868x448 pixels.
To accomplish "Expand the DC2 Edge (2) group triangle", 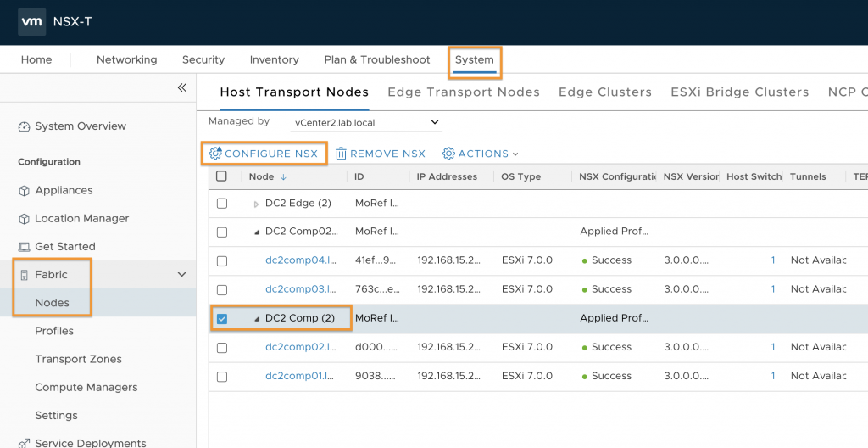I will pyautogui.click(x=256, y=204).
